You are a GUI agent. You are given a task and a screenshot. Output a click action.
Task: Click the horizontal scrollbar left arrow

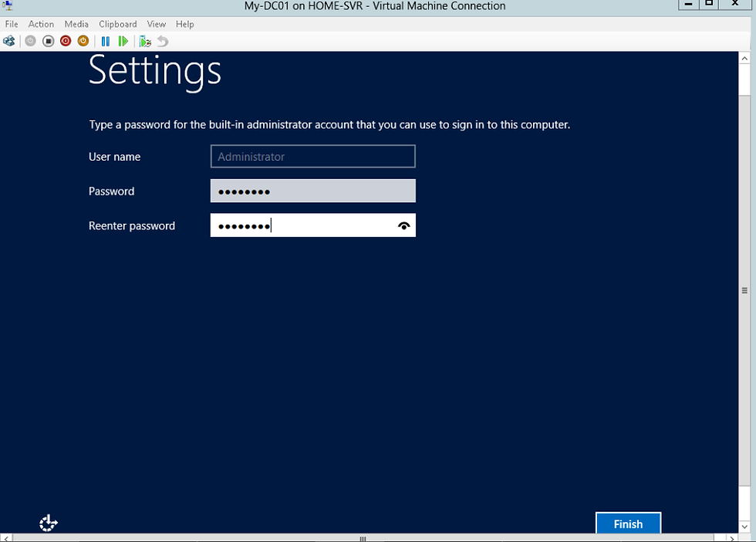(6, 538)
